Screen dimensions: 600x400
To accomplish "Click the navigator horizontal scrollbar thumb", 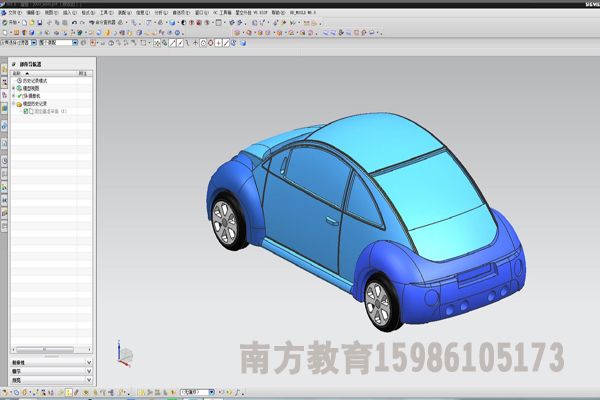I will click(44, 349).
